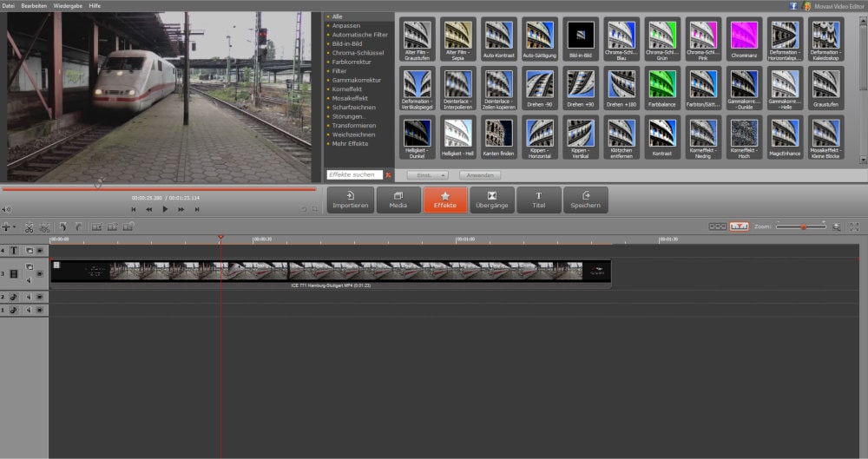This screenshot has height=459, width=868.
Task: Click the Effekte suchen search field
Action: coord(354,174)
